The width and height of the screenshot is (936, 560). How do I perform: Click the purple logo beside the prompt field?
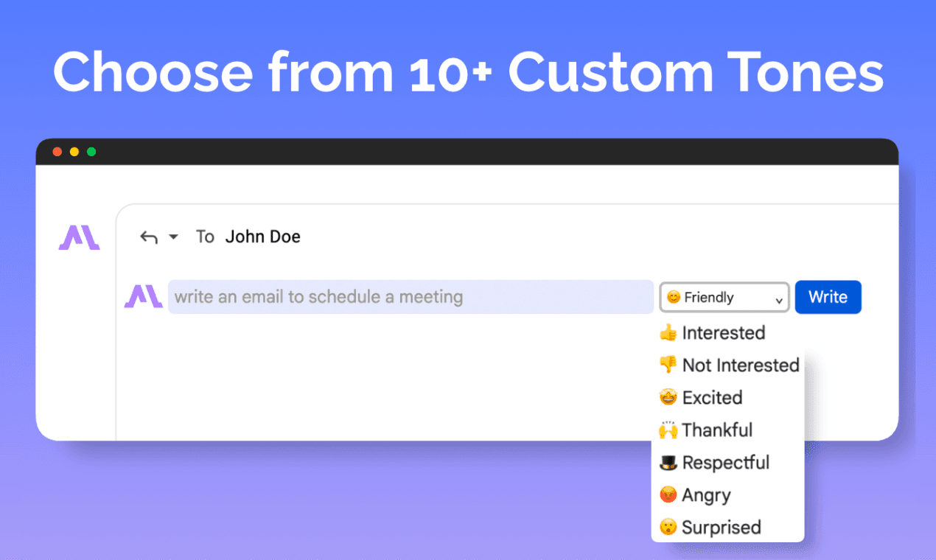143,296
